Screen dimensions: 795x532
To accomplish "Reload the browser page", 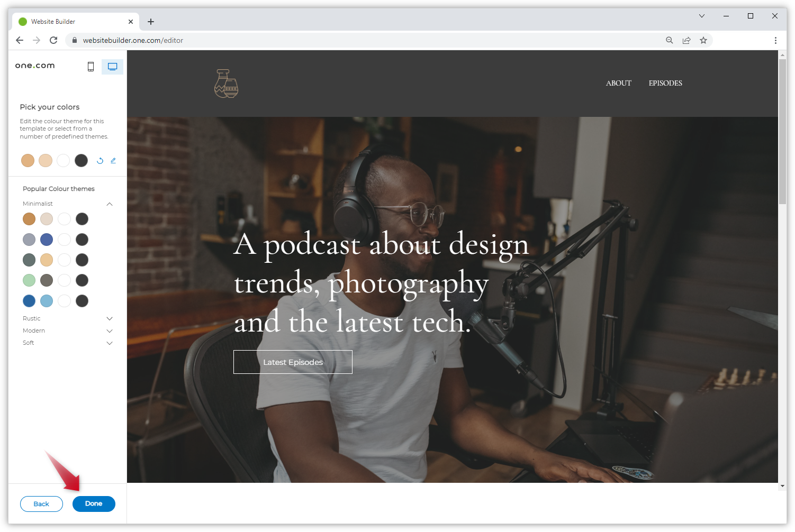I will point(53,40).
